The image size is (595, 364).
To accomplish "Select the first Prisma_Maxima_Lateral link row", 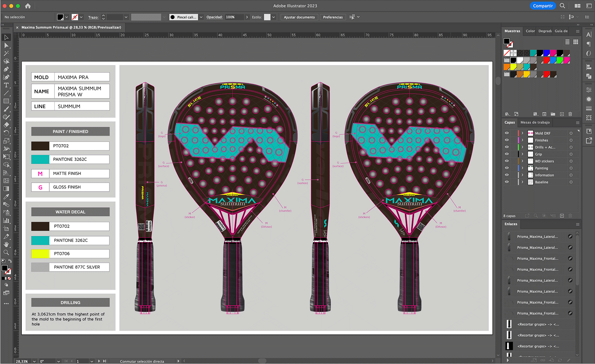I will 539,237.
